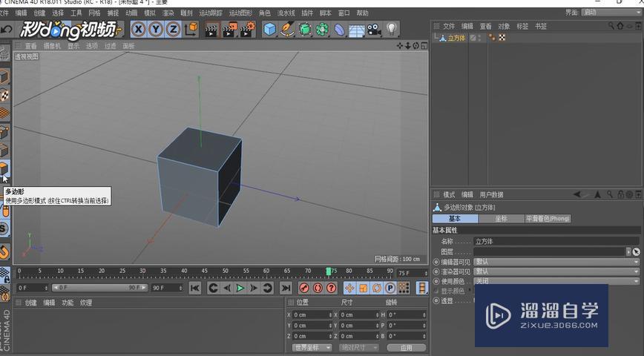The height and width of the screenshot is (356, 644).
Task: Open the 编辑器可见 dropdown
Action: click(557, 262)
